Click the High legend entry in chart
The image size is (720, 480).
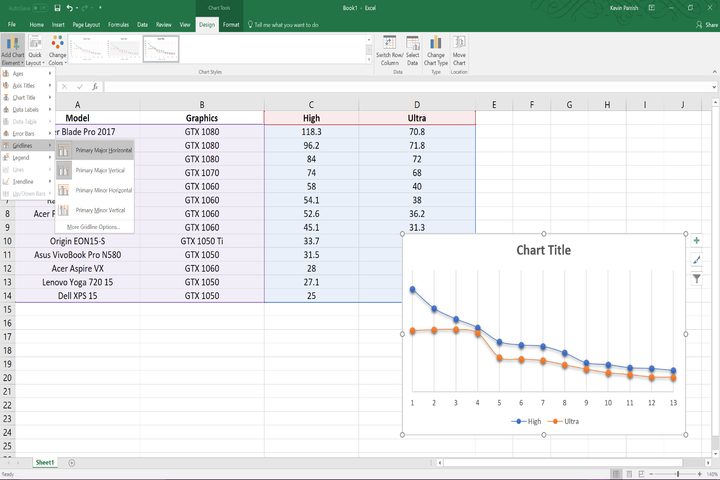[526, 421]
